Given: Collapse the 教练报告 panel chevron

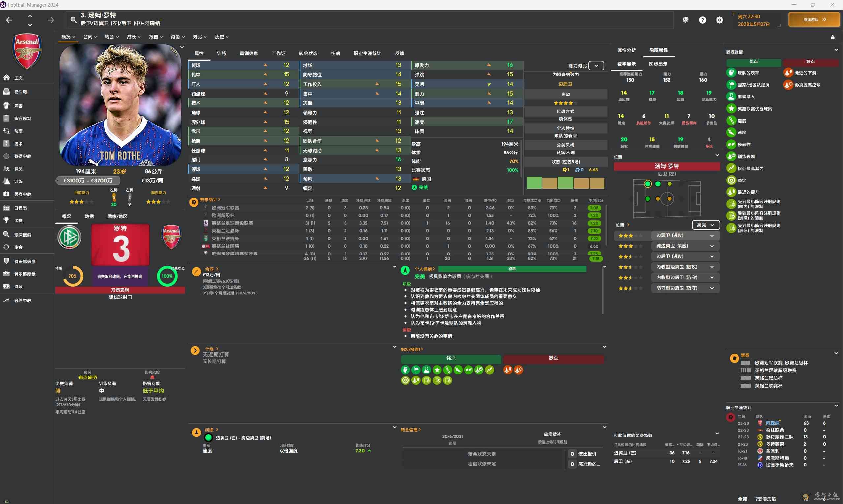Looking at the screenshot, I should click(x=836, y=50).
